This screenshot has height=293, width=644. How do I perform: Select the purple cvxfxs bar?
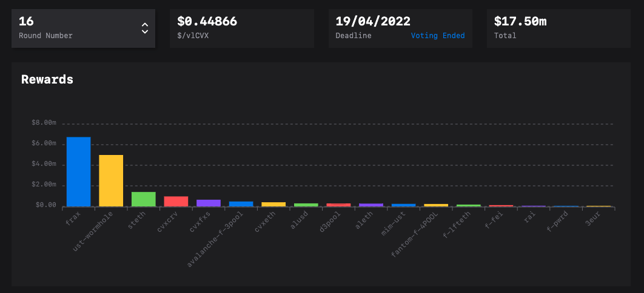(209, 203)
